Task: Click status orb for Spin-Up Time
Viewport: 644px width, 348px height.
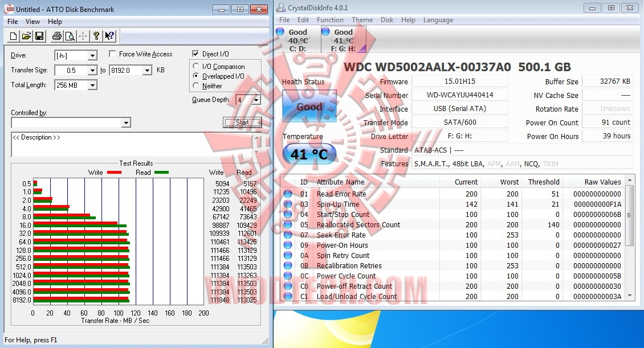Action: [287, 204]
